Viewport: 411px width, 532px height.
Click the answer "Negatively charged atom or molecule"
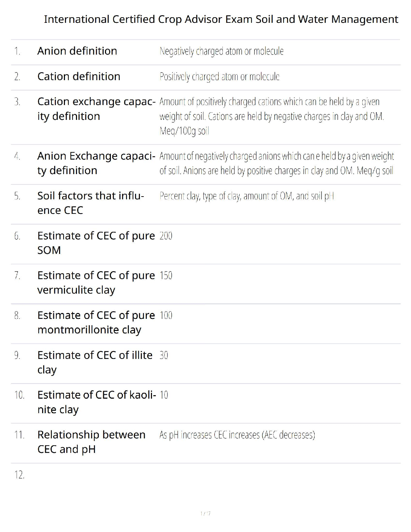pos(221,51)
